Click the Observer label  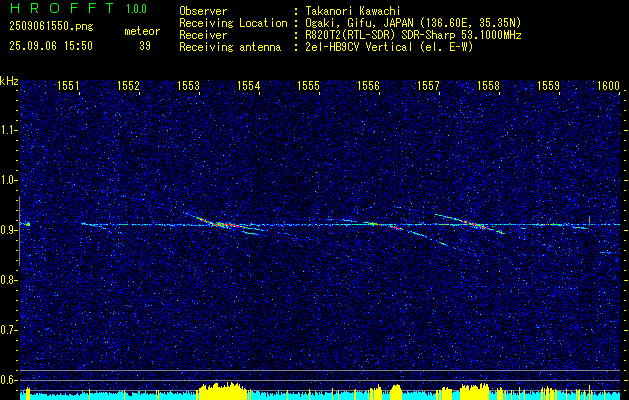(203, 11)
